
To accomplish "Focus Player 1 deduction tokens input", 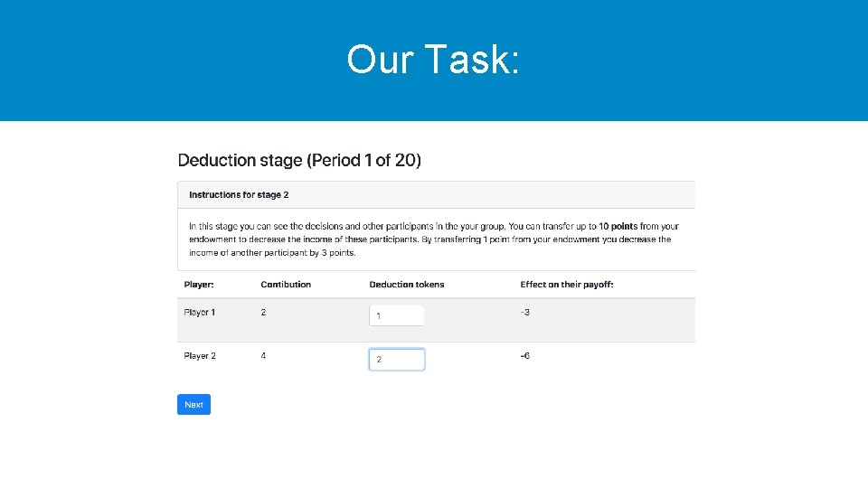I will (x=396, y=315).
